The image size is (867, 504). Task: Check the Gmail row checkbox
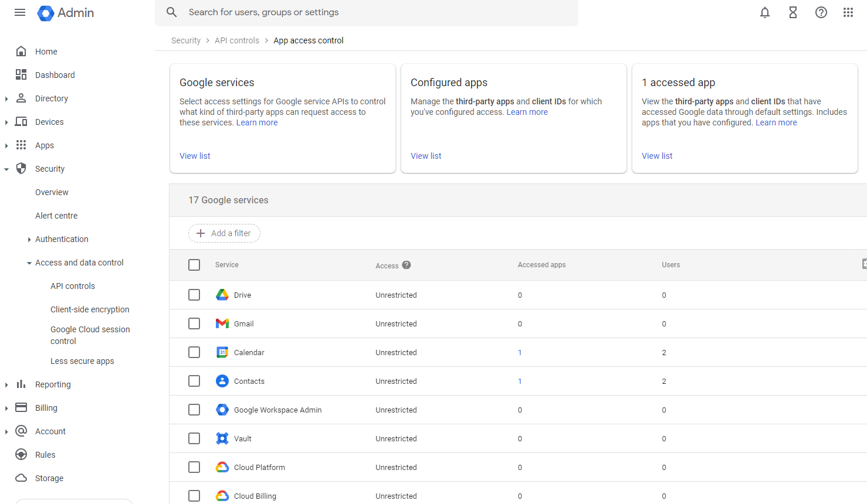pyautogui.click(x=194, y=323)
